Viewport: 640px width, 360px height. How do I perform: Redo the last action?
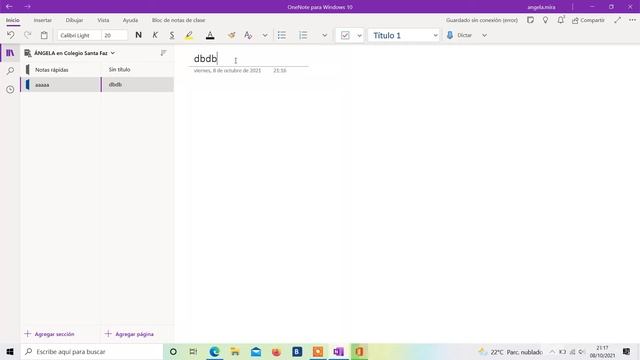point(28,35)
